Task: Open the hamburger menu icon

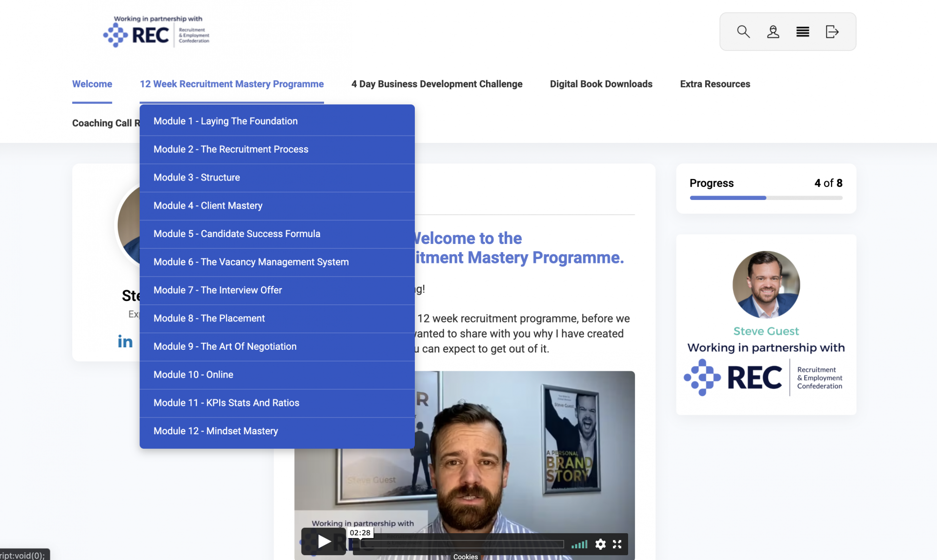Action: [802, 32]
